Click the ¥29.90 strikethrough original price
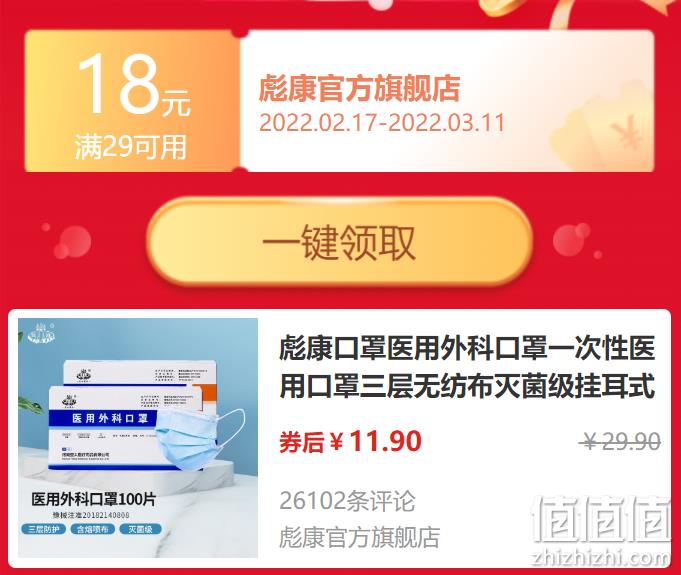 coord(620,442)
